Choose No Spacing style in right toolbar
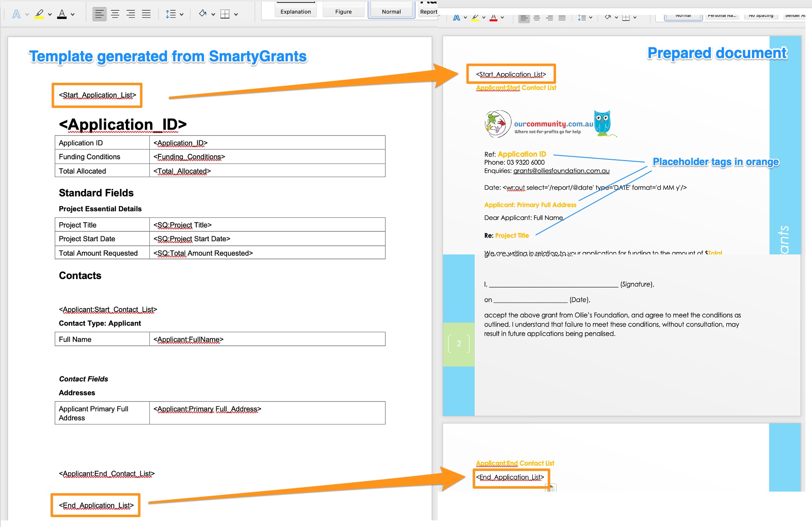812x527 pixels. click(x=761, y=16)
